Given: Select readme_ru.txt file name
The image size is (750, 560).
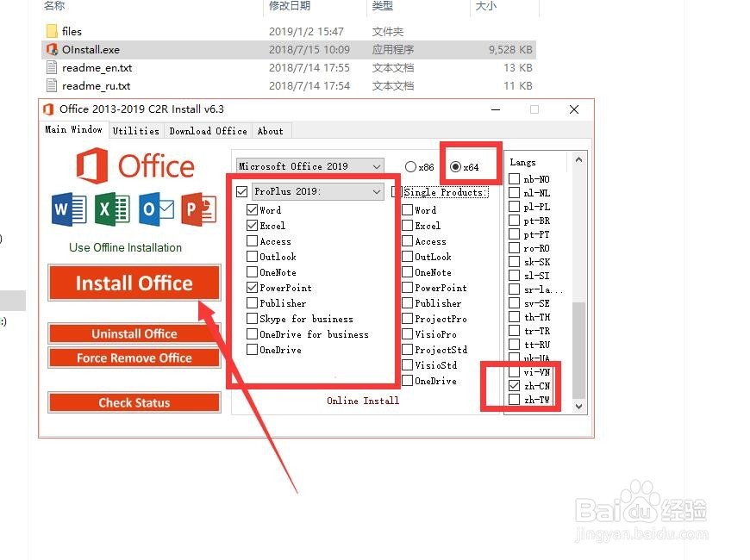Looking at the screenshot, I should [97, 86].
